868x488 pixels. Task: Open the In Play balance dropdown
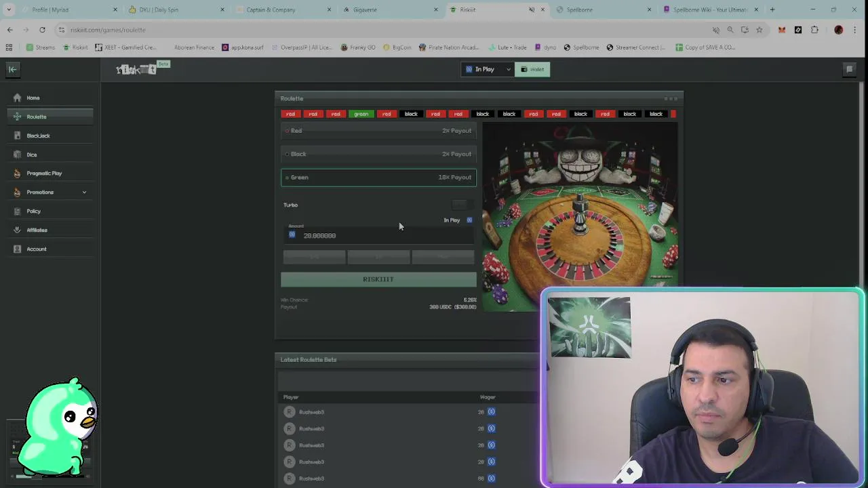pos(488,69)
